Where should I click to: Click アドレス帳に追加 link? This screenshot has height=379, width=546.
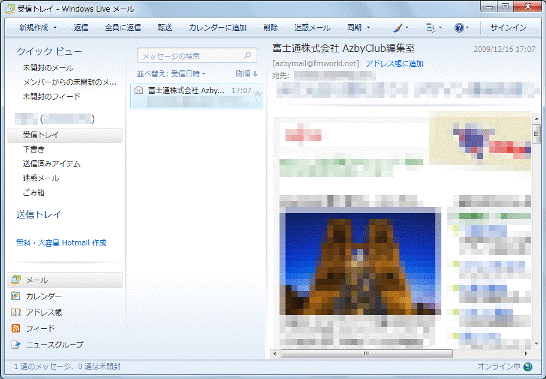tap(394, 63)
